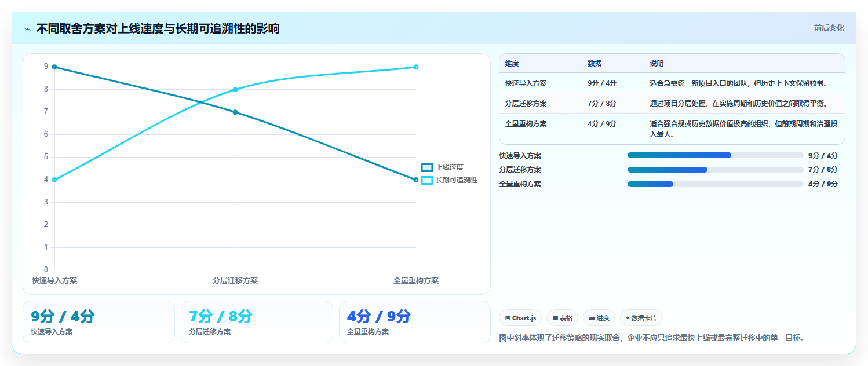The width and height of the screenshot is (868, 366).
Task: Click the footer note starting 图中斜率体现了
Action: [652, 338]
